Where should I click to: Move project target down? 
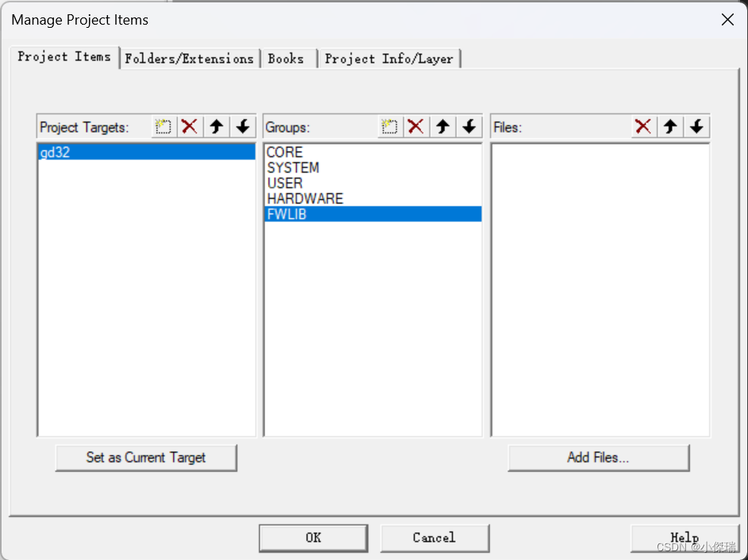tap(243, 127)
